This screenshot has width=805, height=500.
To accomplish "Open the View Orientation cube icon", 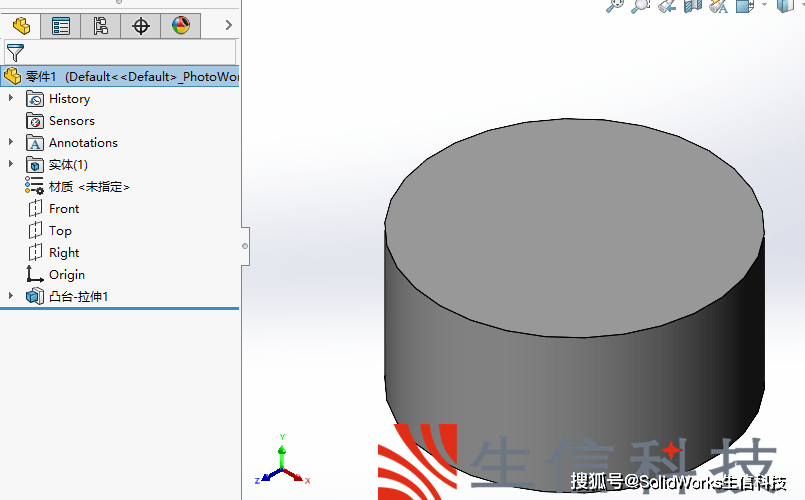I will 744,5.
